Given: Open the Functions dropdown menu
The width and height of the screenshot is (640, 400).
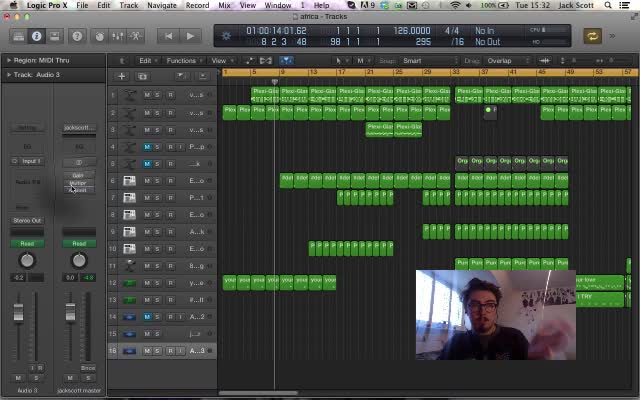Looking at the screenshot, I should 184,60.
